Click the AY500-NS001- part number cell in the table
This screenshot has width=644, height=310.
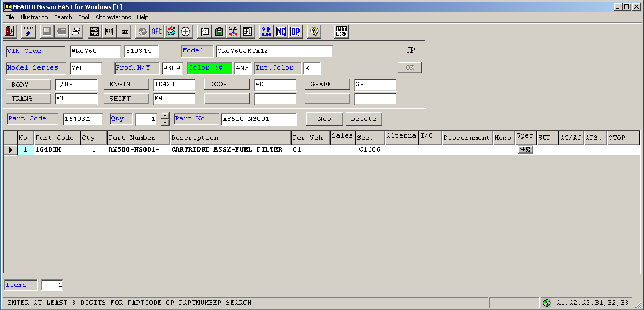coord(139,150)
